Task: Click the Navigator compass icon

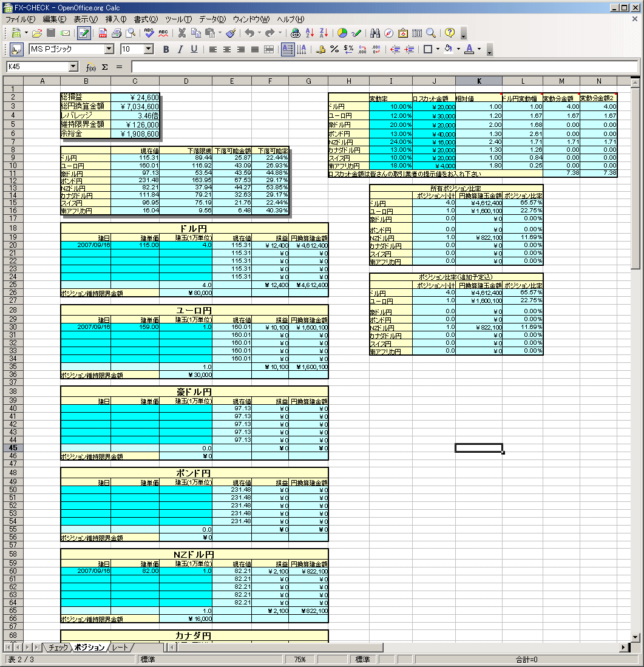Action: click(x=388, y=33)
